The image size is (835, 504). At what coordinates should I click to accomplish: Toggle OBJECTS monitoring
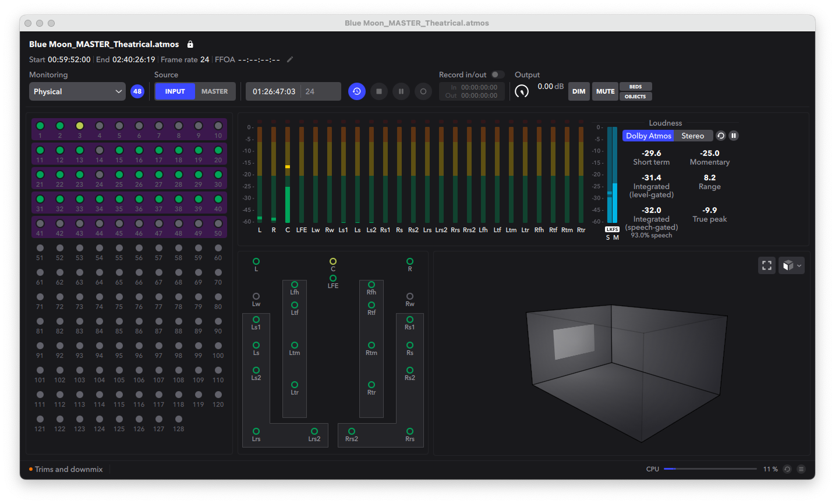(x=635, y=97)
